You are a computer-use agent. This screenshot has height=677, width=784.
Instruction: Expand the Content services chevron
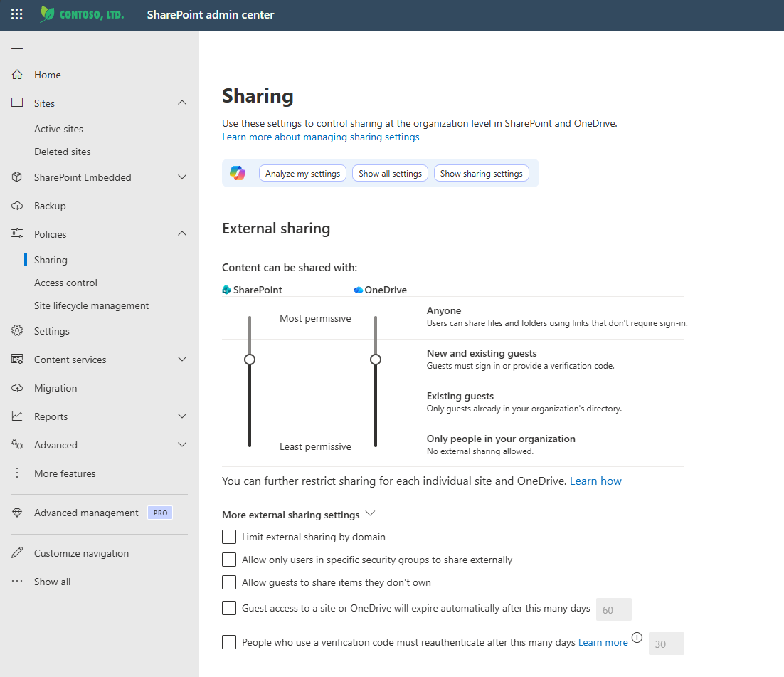[182, 359]
